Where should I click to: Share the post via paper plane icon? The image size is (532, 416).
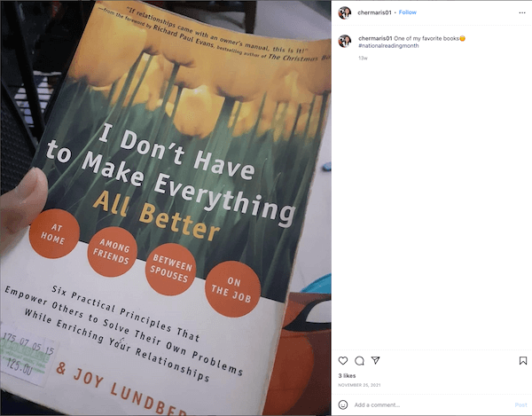click(375, 360)
